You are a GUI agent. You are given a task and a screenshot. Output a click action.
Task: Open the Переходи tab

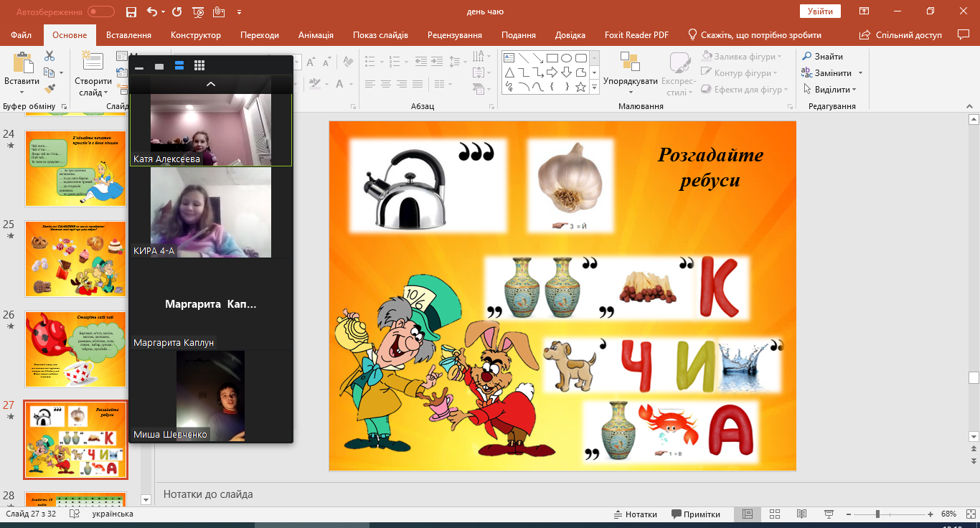260,35
